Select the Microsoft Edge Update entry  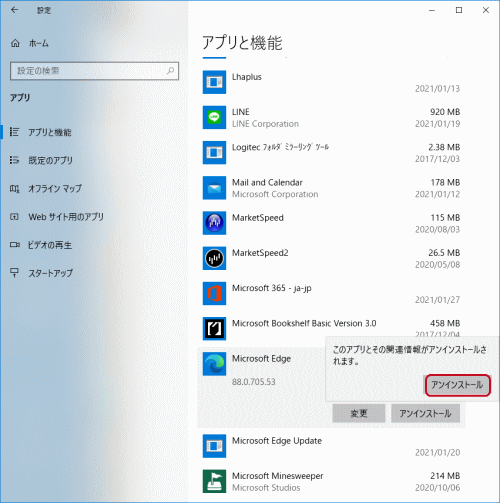tap(277, 441)
